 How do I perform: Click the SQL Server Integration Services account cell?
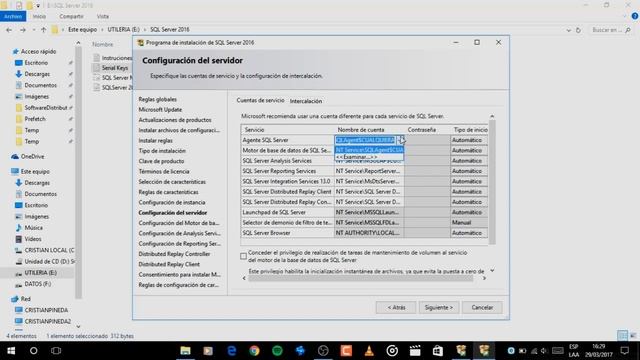[x=369, y=181]
